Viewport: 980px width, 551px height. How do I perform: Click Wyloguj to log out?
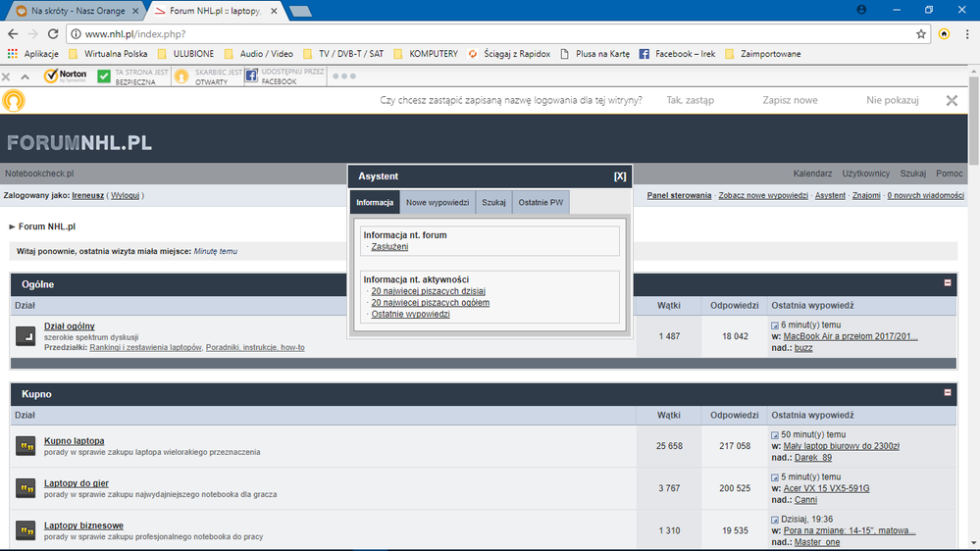point(125,195)
